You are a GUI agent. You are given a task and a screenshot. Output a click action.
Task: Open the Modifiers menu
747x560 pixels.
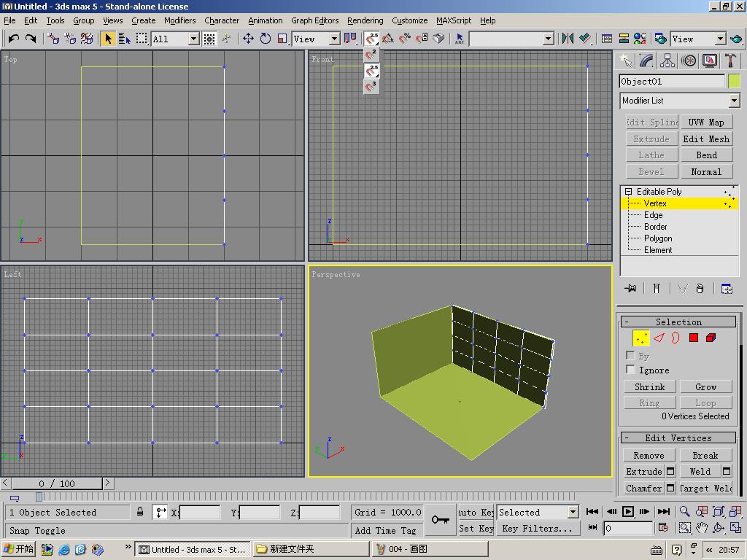click(179, 20)
